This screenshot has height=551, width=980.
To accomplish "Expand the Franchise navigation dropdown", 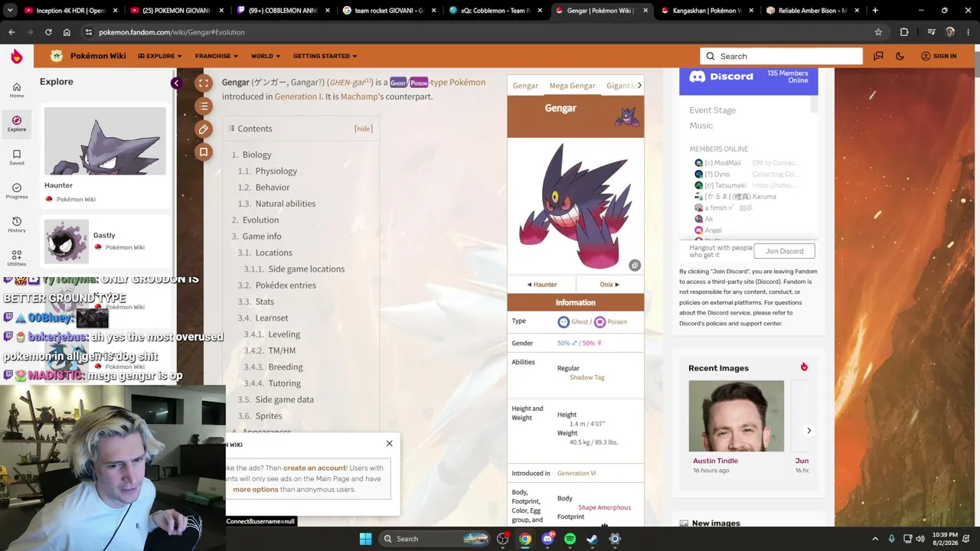I will 217,56.
